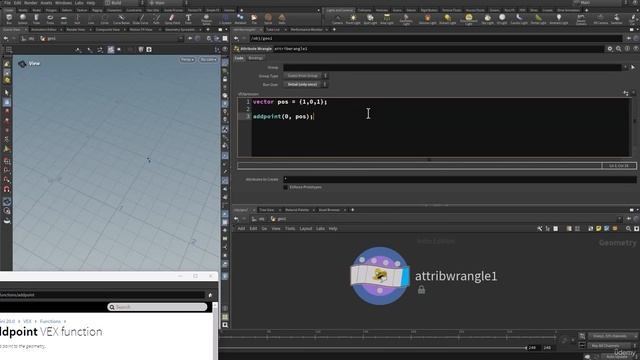
Task: Add a Volume Light from the shelf
Action: pyautogui.click(x=427, y=19)
